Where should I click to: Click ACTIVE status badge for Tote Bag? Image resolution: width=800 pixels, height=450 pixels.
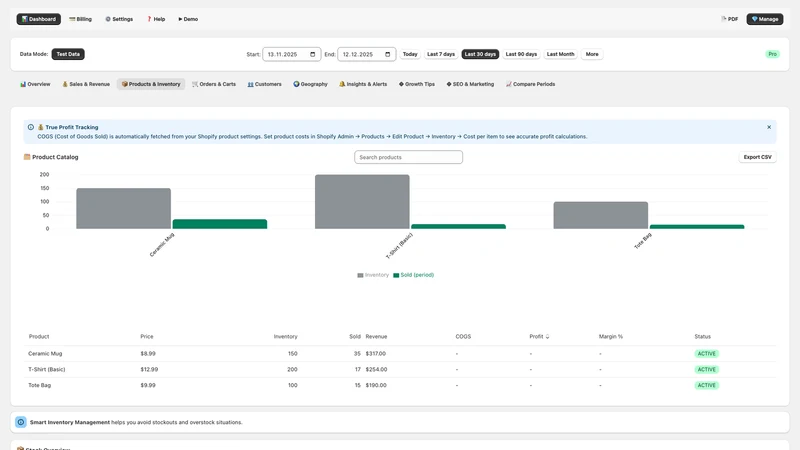click(707, 385)
